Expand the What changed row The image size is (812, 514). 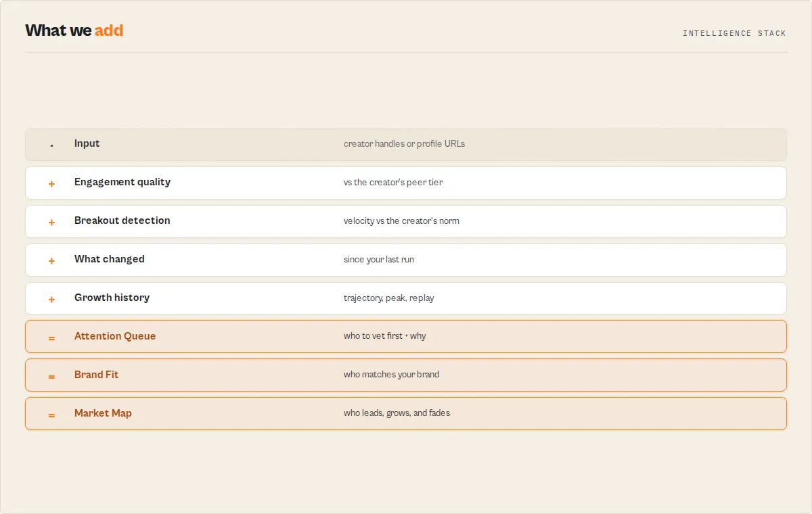click(406, 260)
